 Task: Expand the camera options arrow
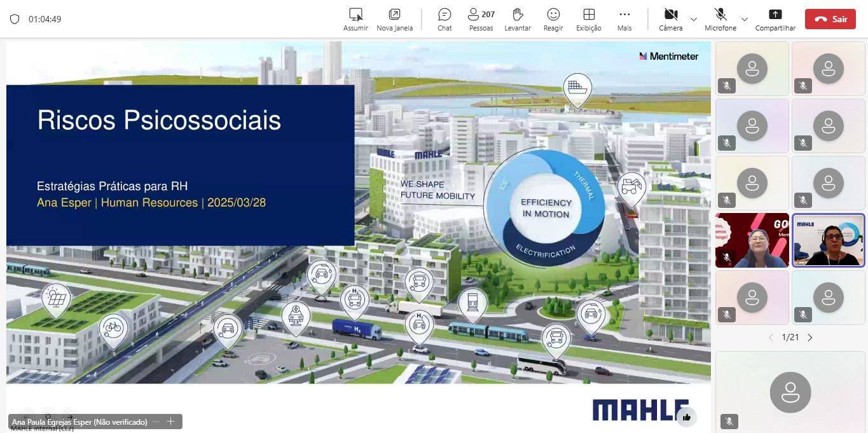point(694,19)
